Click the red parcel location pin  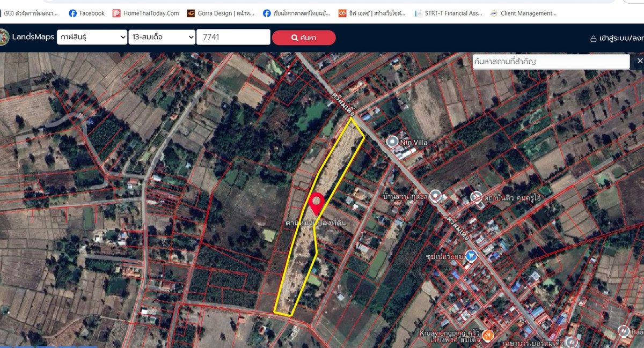pyautogui.click(x=317, y=204)
